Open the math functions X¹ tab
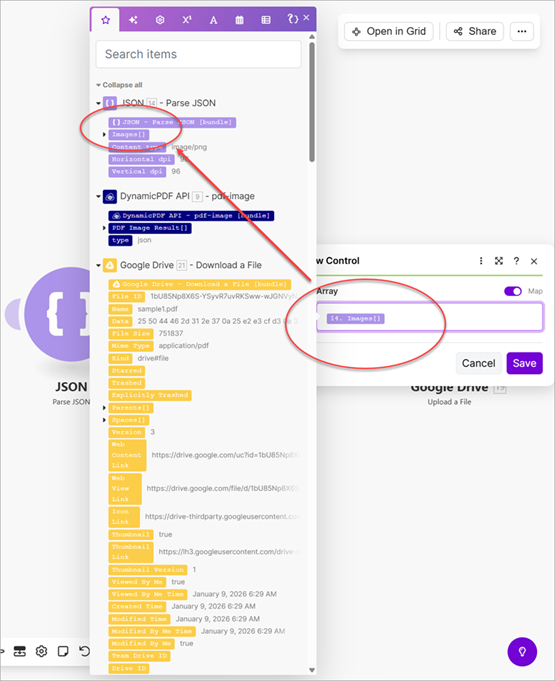Screen dimensions: 555x681 click(187, 20)
